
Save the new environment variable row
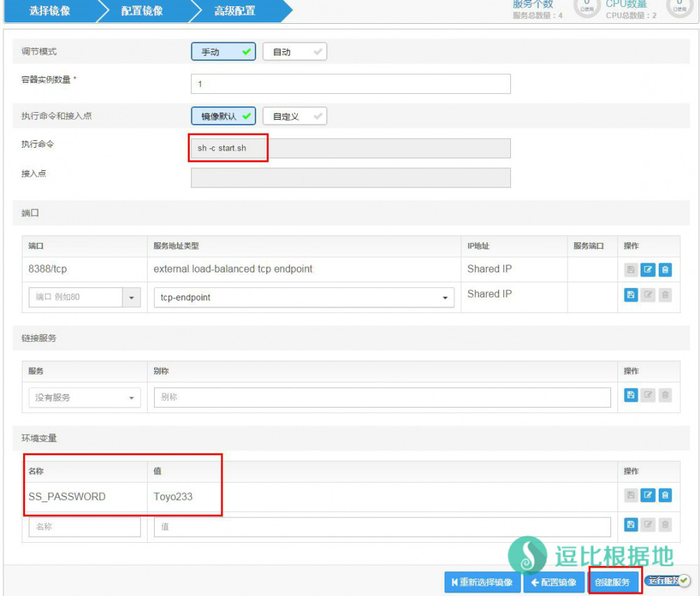coord(631,525)
